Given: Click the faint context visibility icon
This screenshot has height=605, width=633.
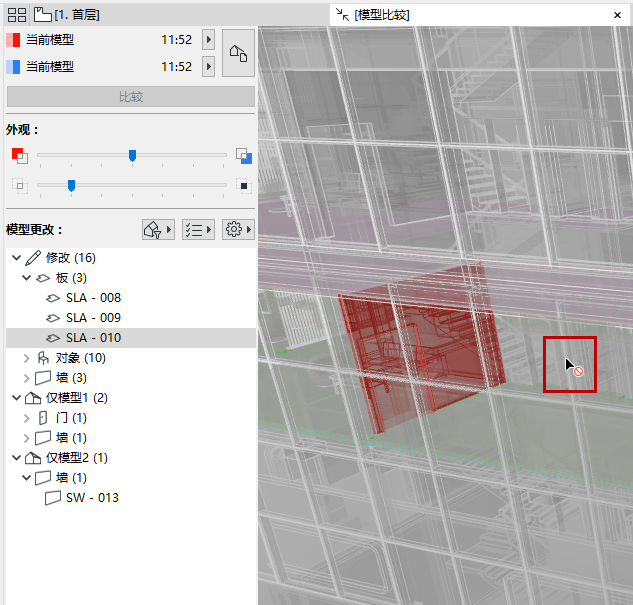Looking at the screenshot, I should 20,186.
